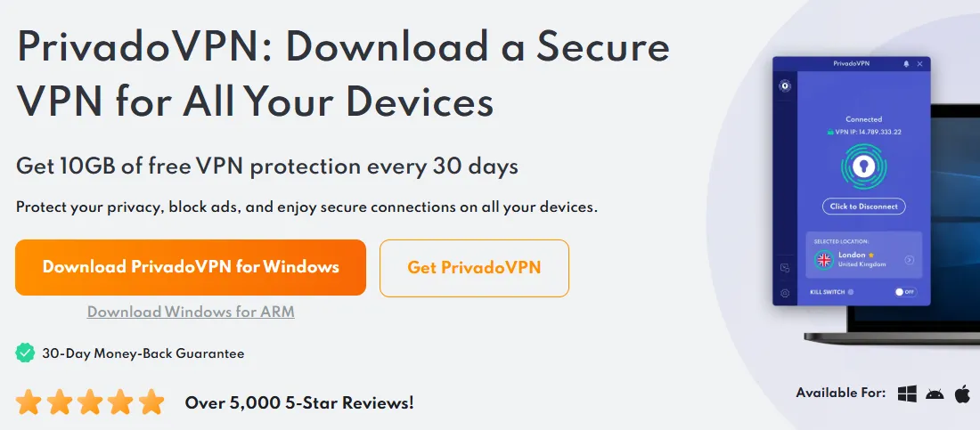Click the Windows platform icon
The image size is (980, 430).
pyautogui.click(x=908, y=393)
